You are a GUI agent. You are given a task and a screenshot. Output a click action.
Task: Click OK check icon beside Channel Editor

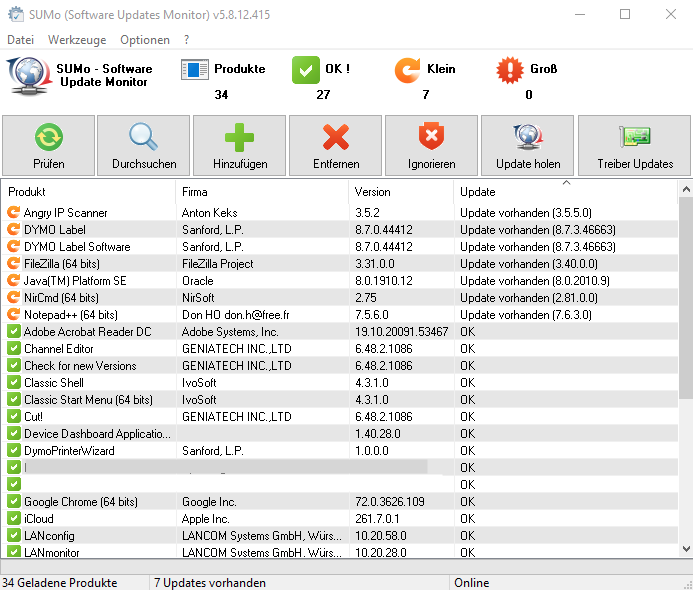14,348
